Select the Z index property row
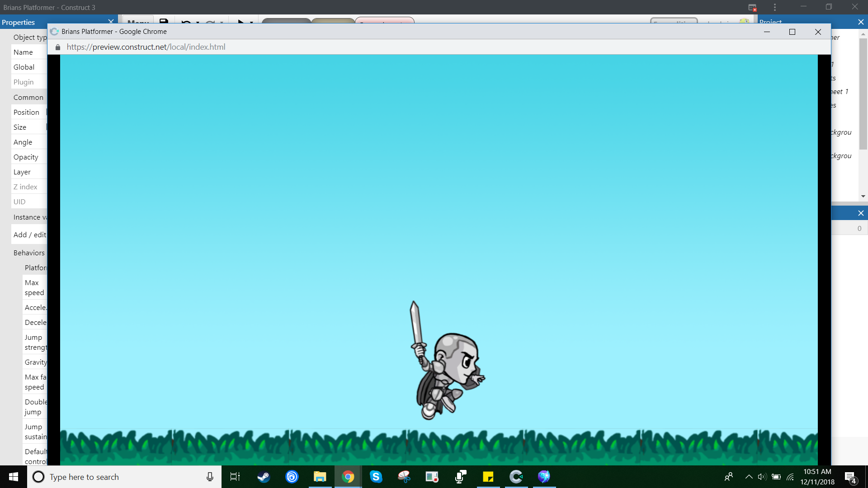Screen dimensions: 868x488 [29, 187]
